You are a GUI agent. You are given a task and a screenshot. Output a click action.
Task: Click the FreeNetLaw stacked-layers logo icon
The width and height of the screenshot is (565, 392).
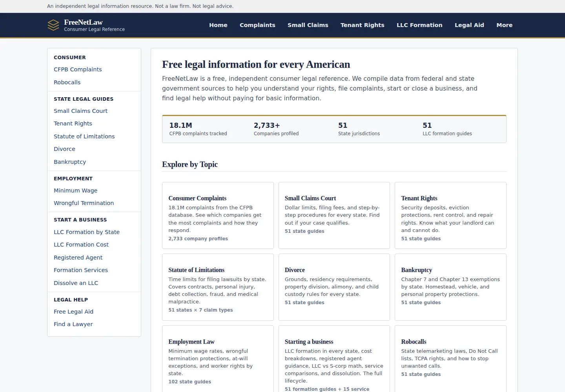[53, 25]
